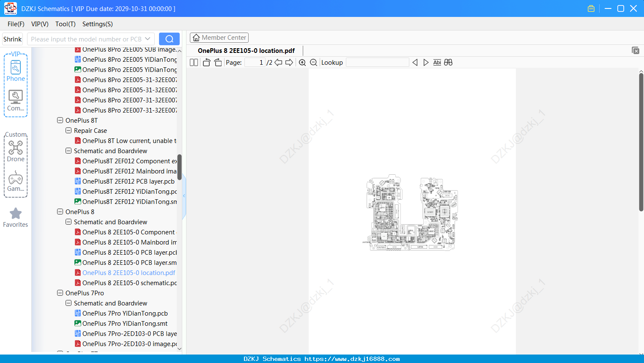The height and width of the screenshot is (363, 644).
Task: Collapse the left panel splitter arrow
Action: pos(184,196)
